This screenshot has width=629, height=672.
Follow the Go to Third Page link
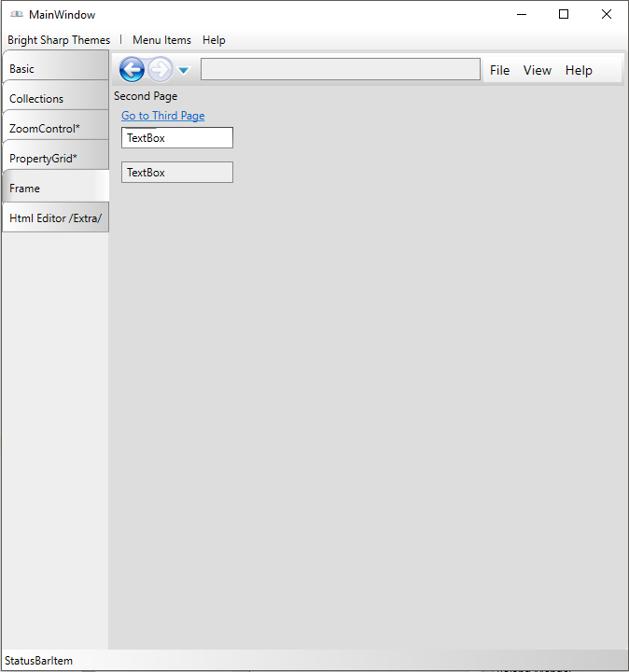click(163, 116)
